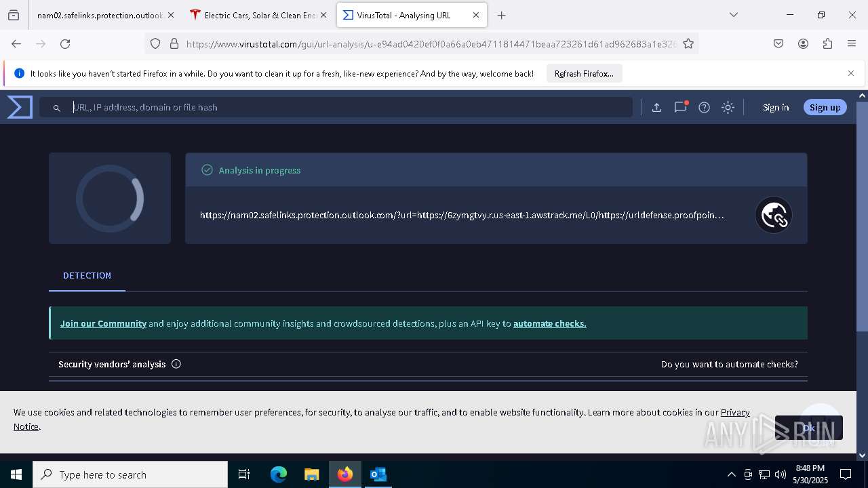Open a new tab with the plus button

coord(501,15)
